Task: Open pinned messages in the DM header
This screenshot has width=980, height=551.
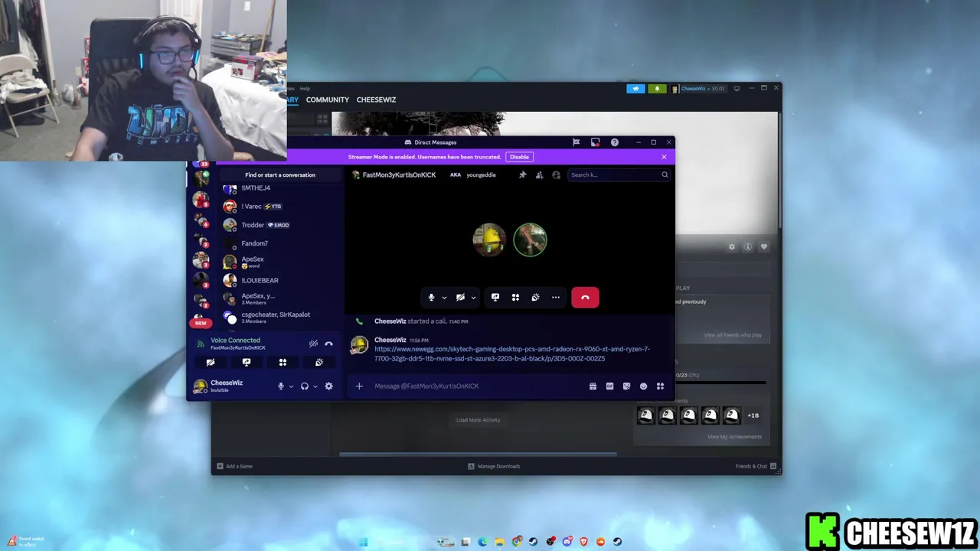Action: [x=522, y=175]
